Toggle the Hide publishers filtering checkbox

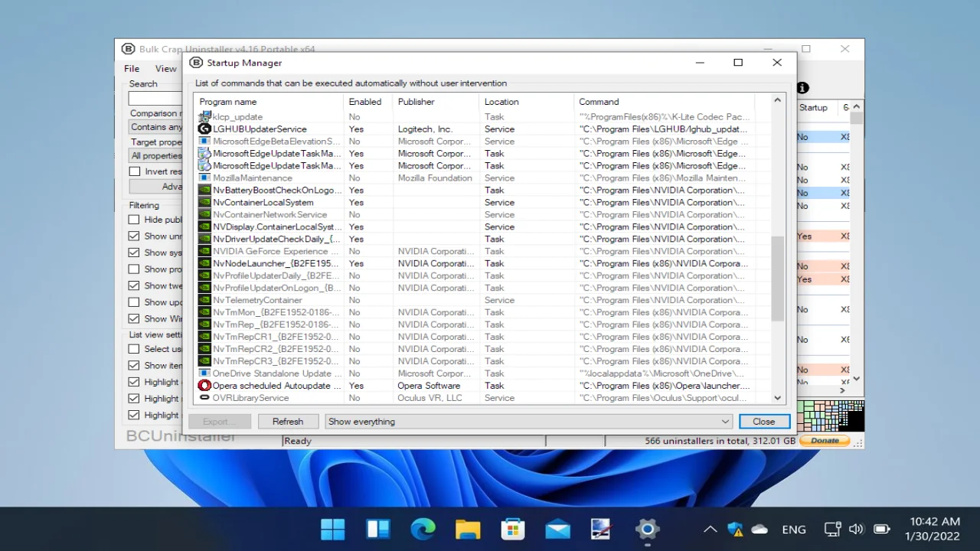[134, 220]
